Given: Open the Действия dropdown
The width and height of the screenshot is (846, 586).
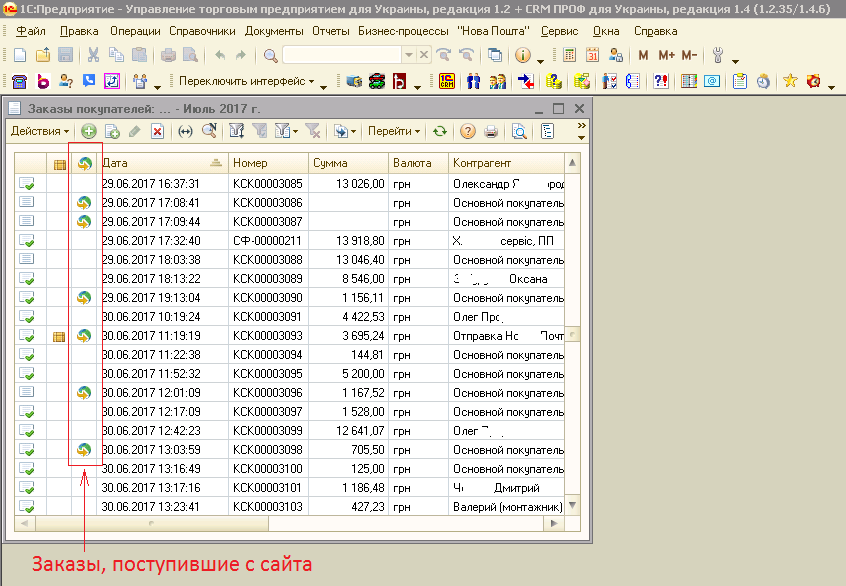Looking at the screenshot, I should click(40, 131).
